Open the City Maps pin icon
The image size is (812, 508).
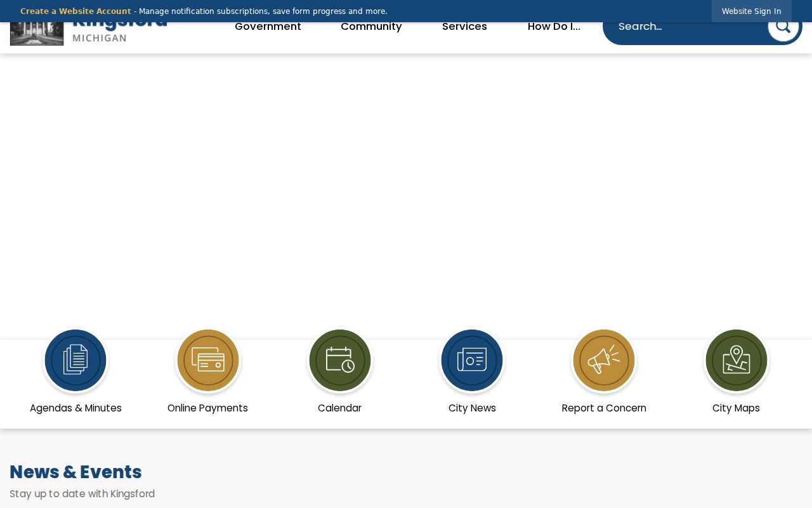pos(736,360)
